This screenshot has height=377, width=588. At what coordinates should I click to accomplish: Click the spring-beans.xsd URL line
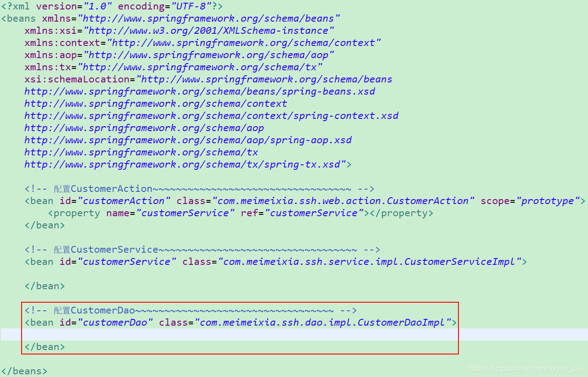200,91
